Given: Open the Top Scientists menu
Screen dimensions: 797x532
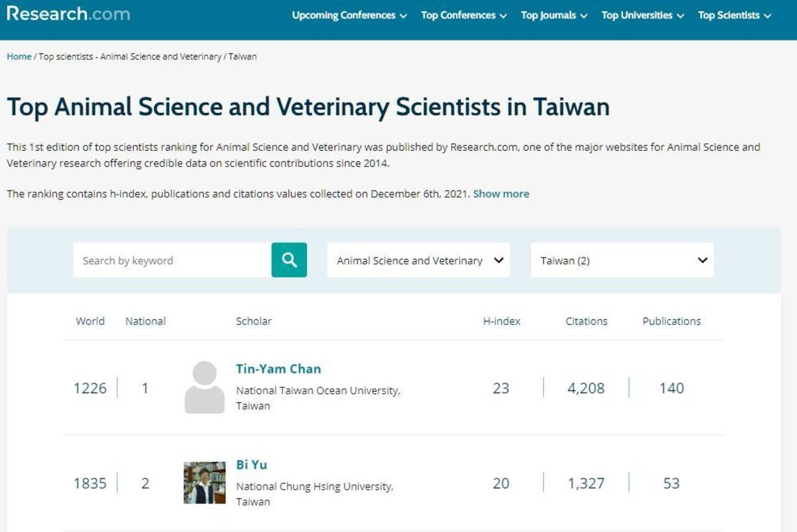Looking at the screenshot, I should (735, 15).
